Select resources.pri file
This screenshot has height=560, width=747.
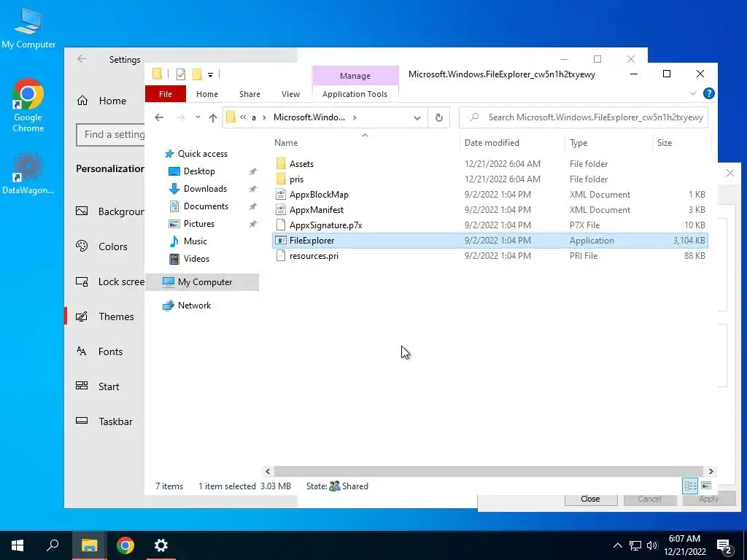[x=314, y=256]
